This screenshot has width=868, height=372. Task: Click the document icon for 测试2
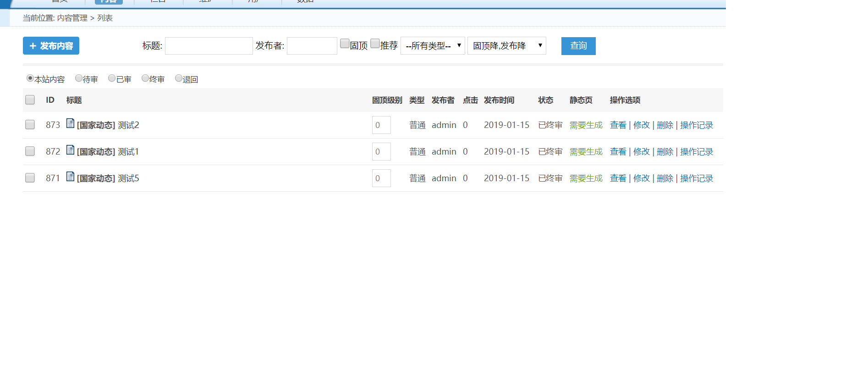pos(70,123)
